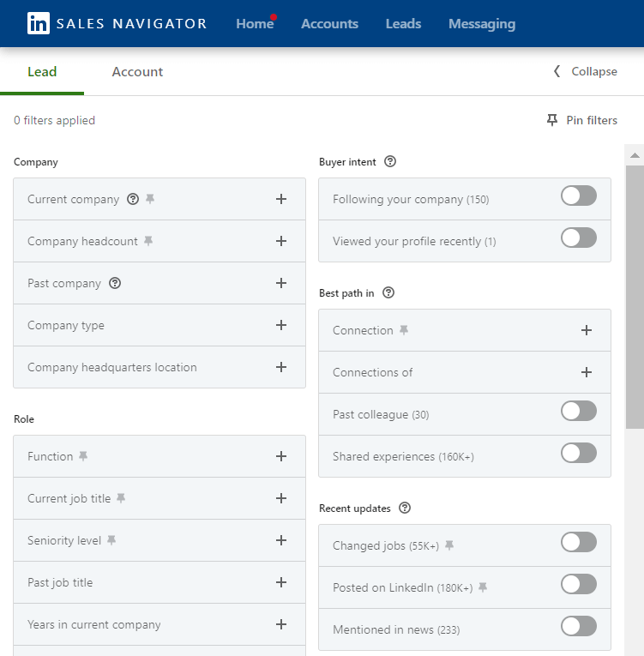Open Best path in help icon

pos(388,292)
